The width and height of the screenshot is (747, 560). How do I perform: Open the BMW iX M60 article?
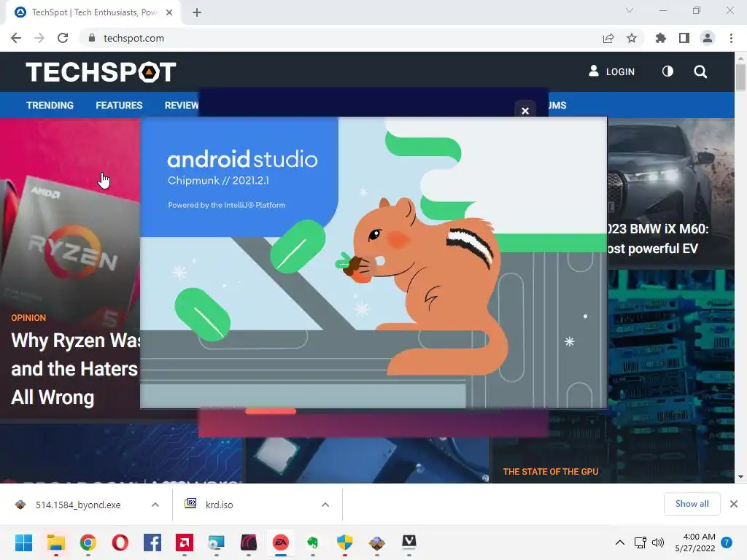(658, 238)
